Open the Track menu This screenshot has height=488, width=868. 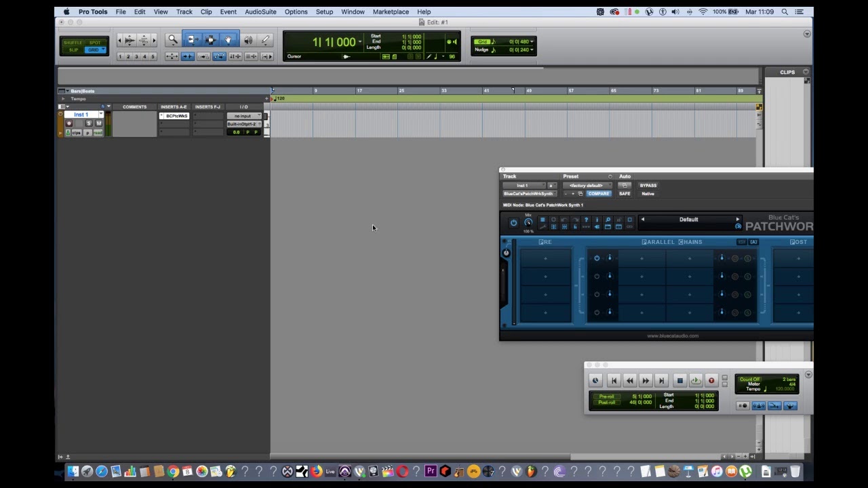[184, 12]
